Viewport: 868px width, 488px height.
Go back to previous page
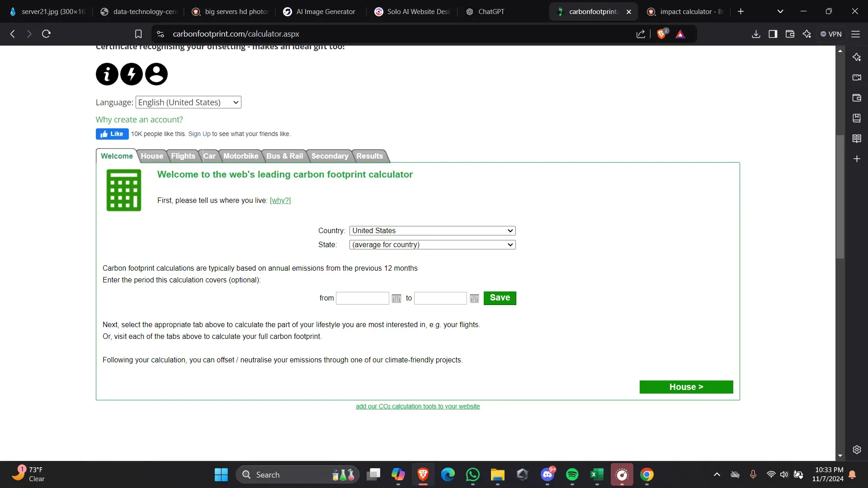tap(13, 34)
